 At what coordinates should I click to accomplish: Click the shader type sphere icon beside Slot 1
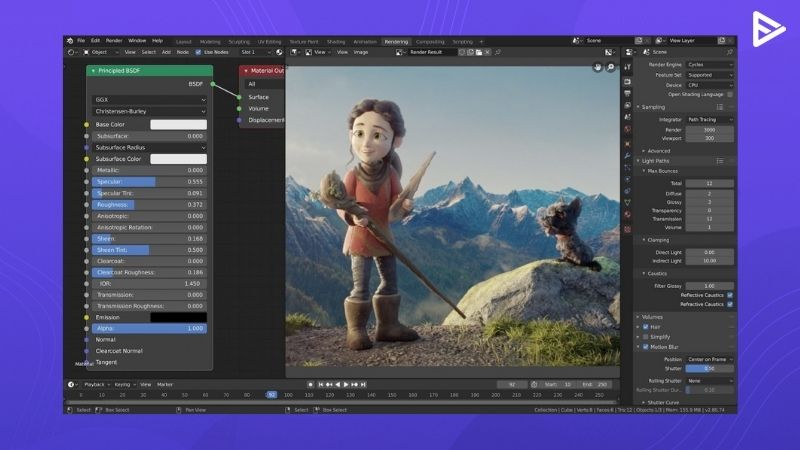[279, 52]
